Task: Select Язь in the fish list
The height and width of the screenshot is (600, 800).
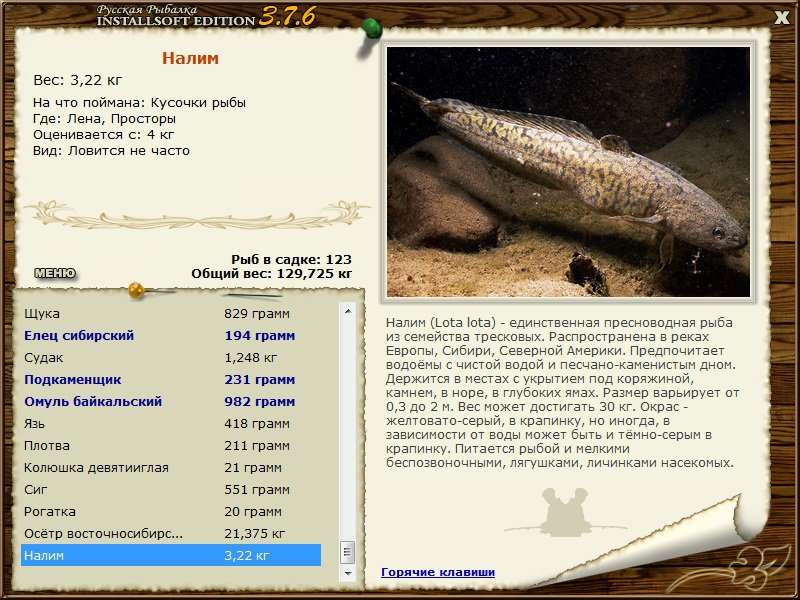Action: [x=171, y=423]
